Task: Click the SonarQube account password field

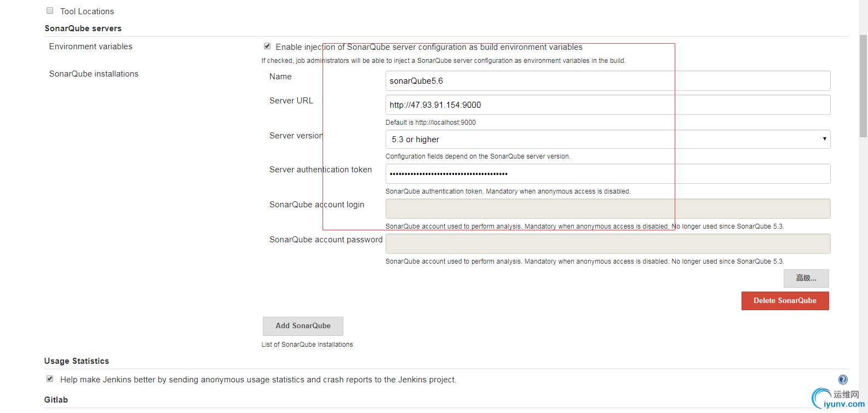Action: click(x=607, y=244)
